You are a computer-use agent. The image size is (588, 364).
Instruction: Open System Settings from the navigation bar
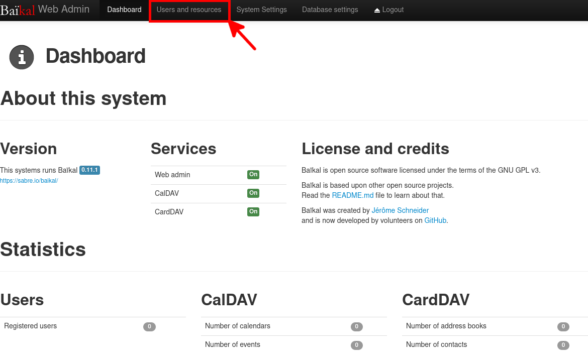[261, 9]
